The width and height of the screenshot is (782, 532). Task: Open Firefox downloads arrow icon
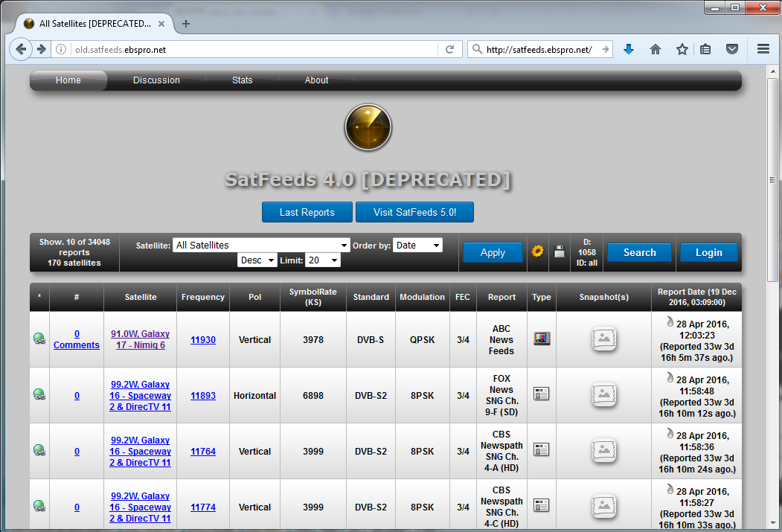click(629, 49)
